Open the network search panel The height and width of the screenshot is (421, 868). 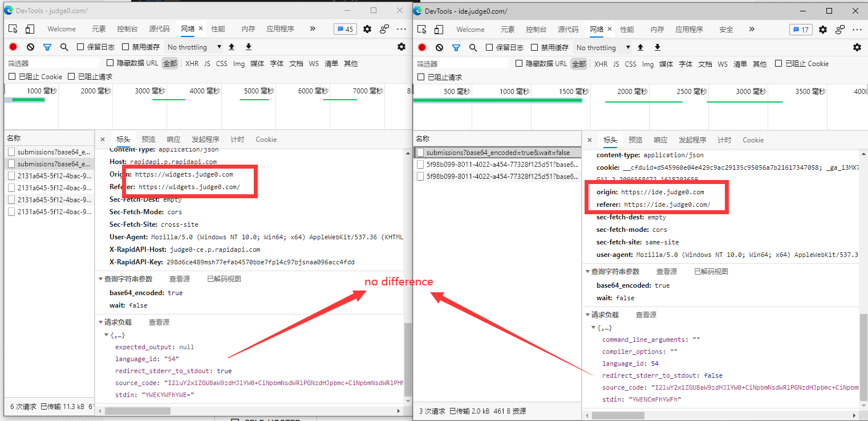65,47
